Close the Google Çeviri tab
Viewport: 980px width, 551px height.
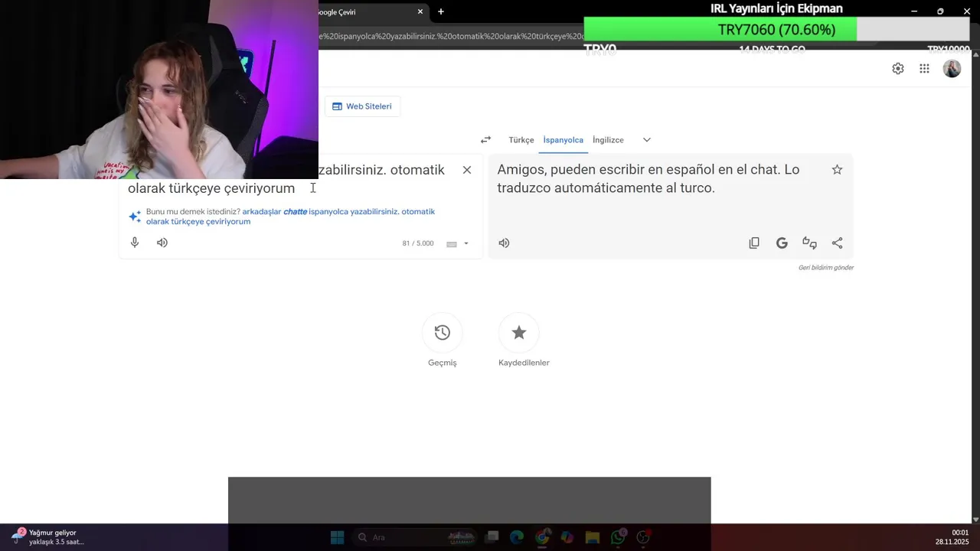420,11
